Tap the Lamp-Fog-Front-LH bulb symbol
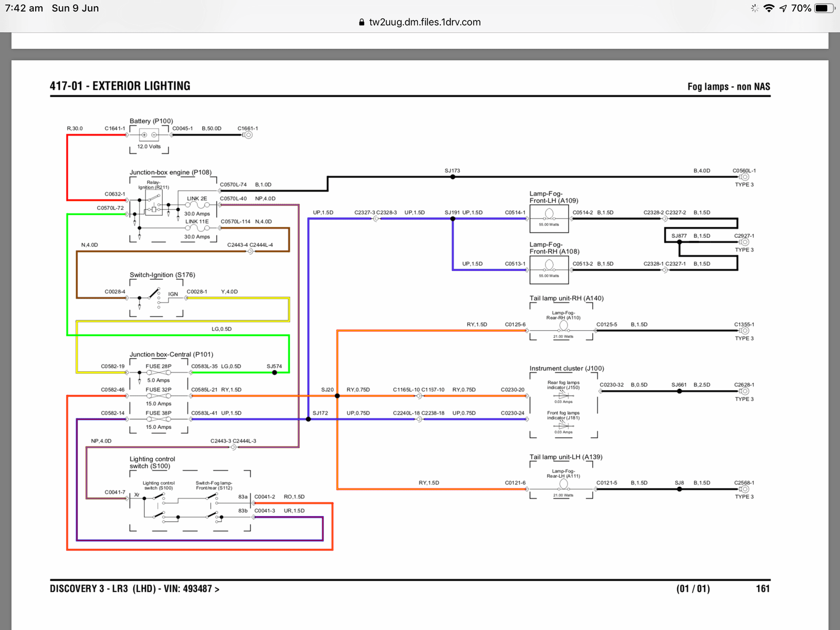 coord(549,214)
